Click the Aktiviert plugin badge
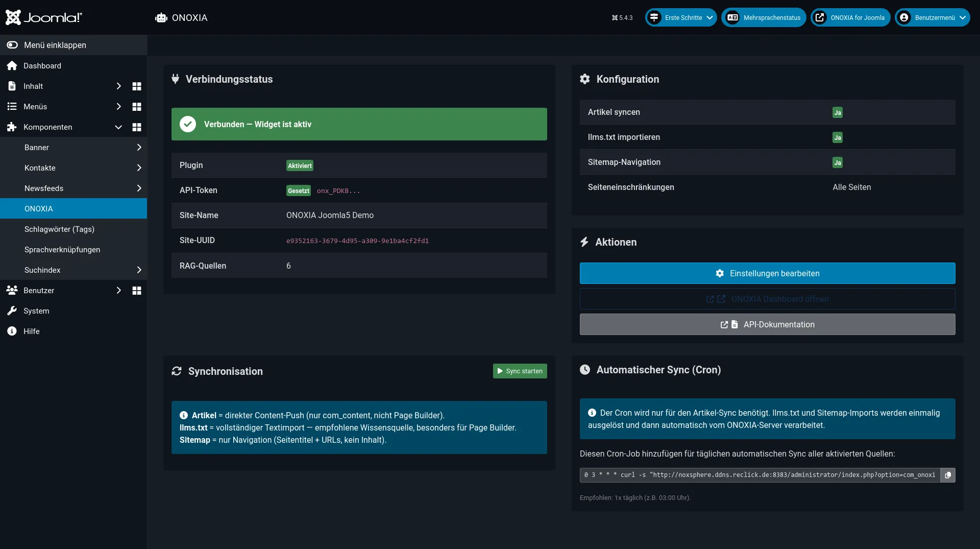 pyautogui.click(x=300, y=165)
